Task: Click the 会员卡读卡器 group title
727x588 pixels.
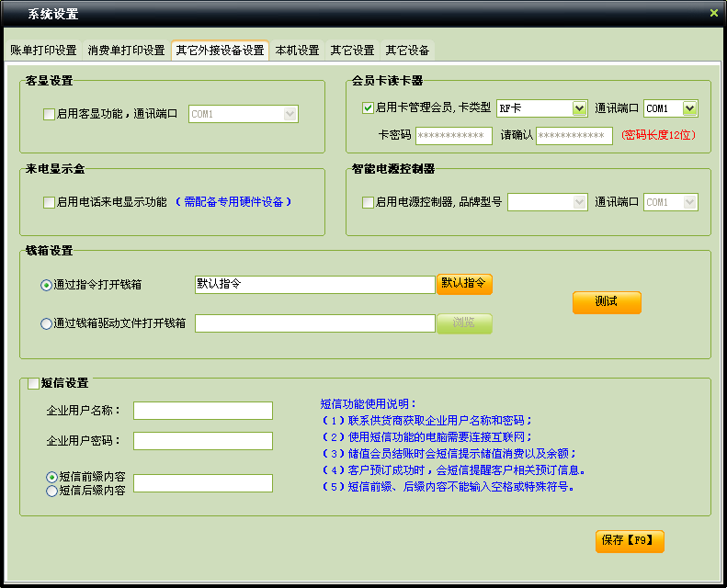Action: pyautogui.click(x=387, y=81)
